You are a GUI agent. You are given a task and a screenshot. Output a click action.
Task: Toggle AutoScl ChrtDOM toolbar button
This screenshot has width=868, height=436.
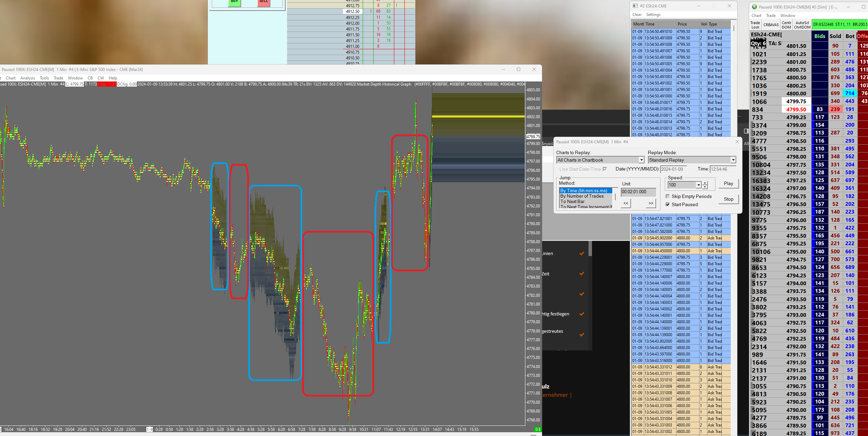click(802, 25)
